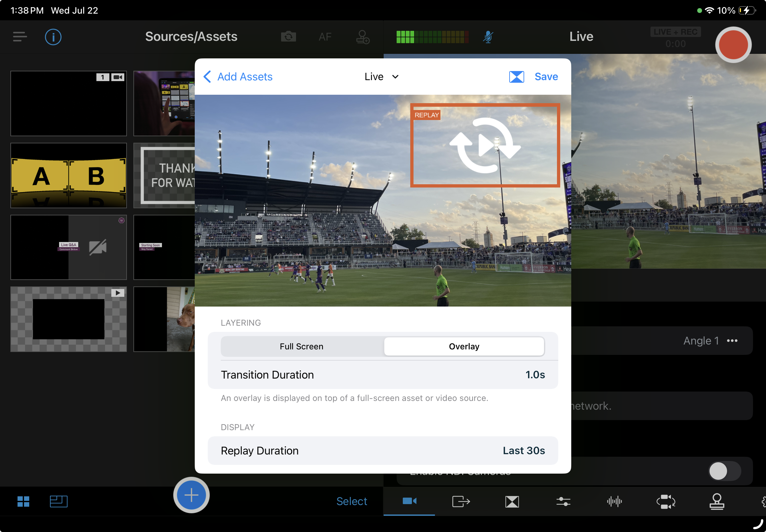Screen dimensions: 766x532
Task: Open the hamburger menu icon
Action: click(x=20, y=37)
